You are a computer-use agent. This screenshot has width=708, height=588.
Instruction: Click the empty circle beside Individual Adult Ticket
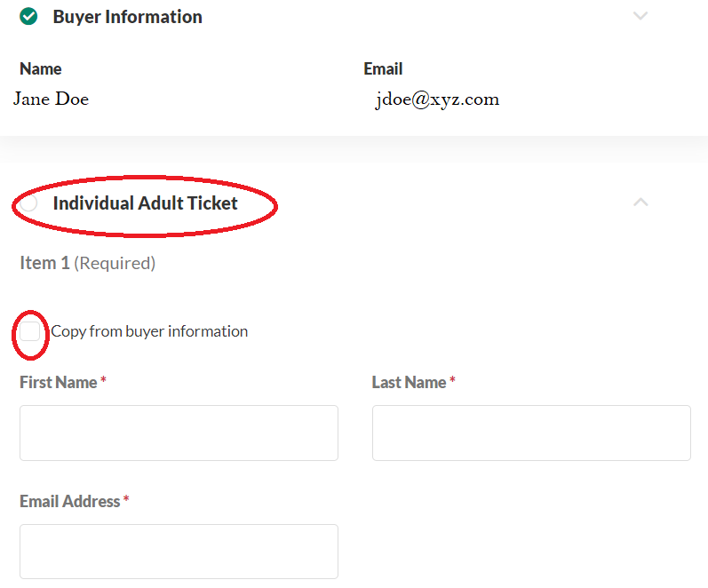pyautogui.click(x=28, y=203)
